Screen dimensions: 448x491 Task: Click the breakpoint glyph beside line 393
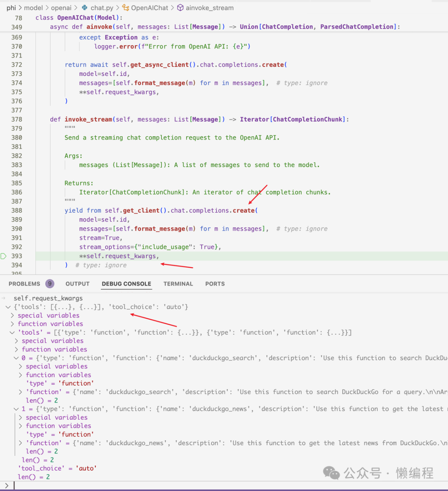click(3, 256)
